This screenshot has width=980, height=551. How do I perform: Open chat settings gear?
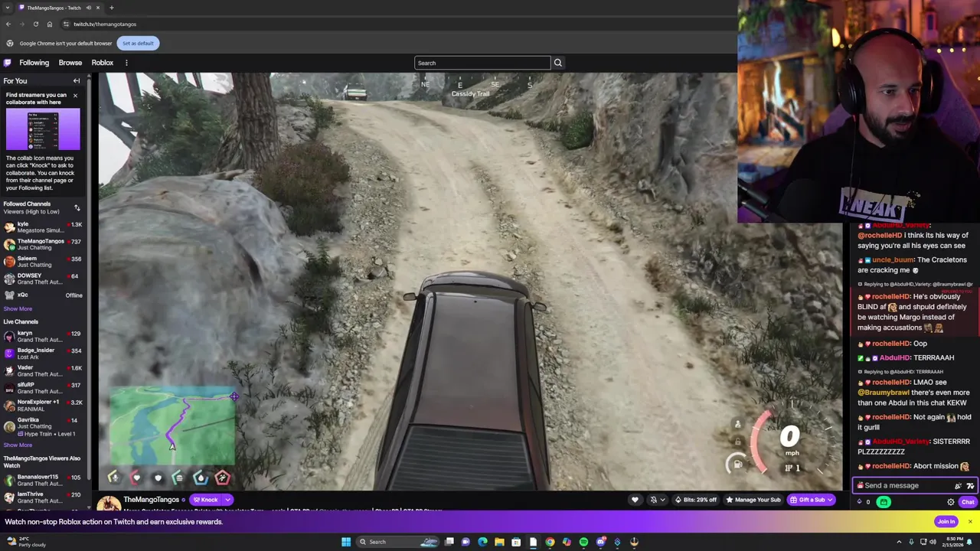click(x=951, y=502)
